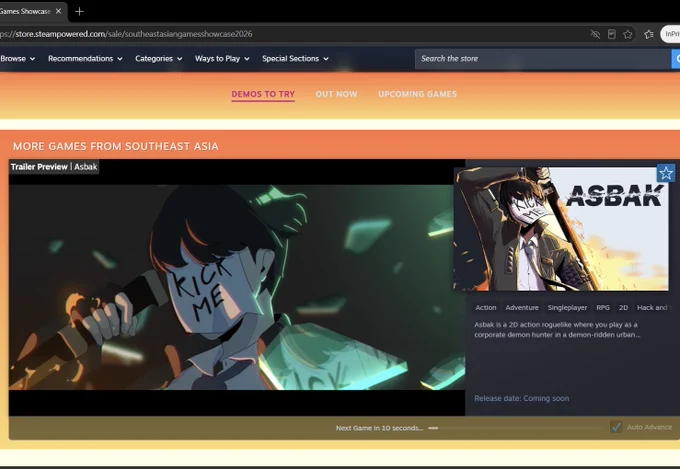Click the Release date: Coming soon text

point(522,398)
